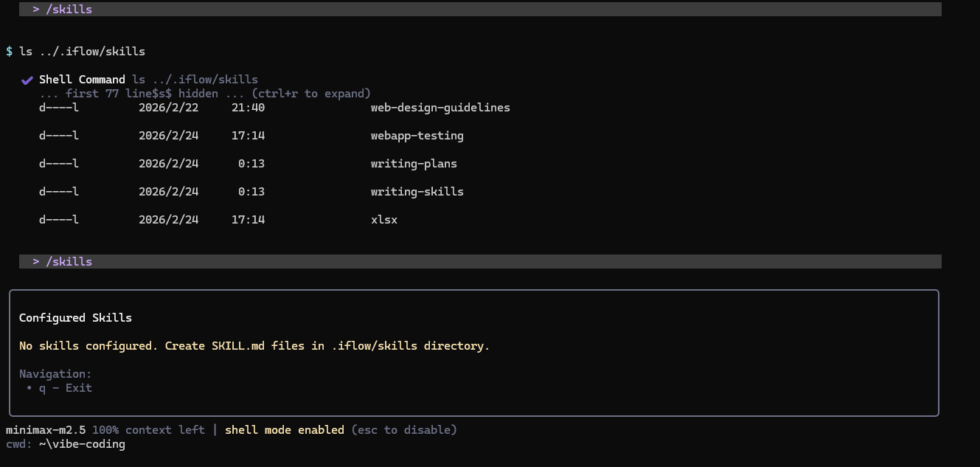The width and height of the screenshot is (980, 467).
Task: Click the 21:40 time for web-design-guidelines
Action: pyautogui.click(x=248, y=108)
